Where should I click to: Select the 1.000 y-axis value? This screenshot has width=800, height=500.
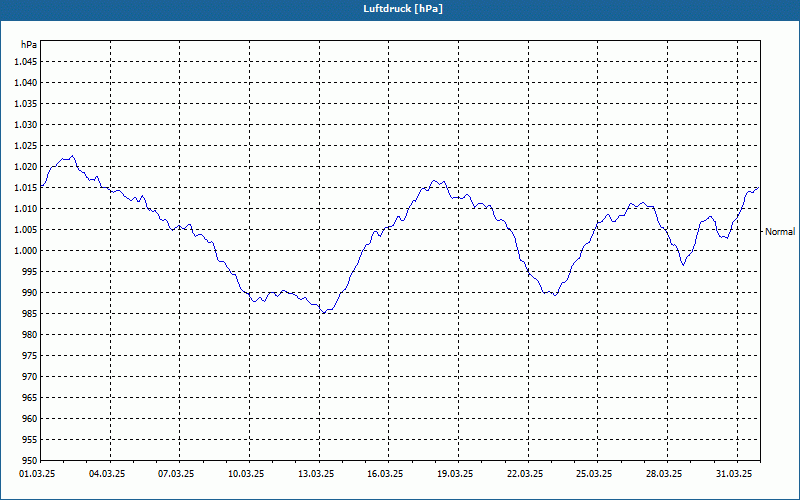[x=26, y=251]
